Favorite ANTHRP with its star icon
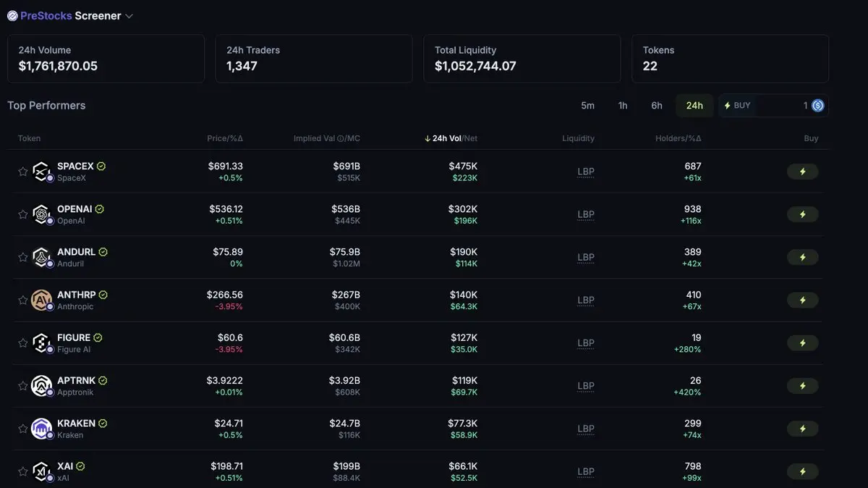This screenshot has width=868, height=488. pos(23,300)
